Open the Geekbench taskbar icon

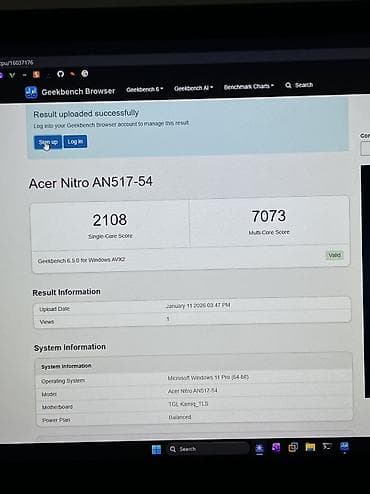(344, 446)
